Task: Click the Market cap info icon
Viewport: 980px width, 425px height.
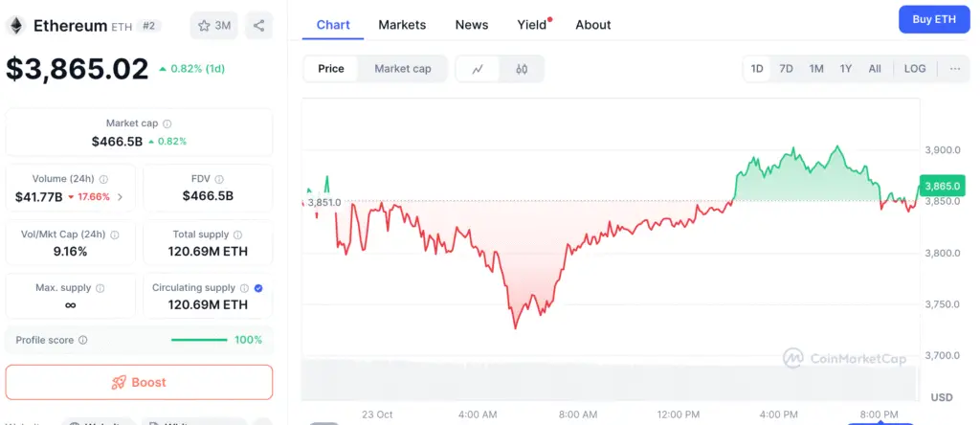Action: click(x=167, y=123)
